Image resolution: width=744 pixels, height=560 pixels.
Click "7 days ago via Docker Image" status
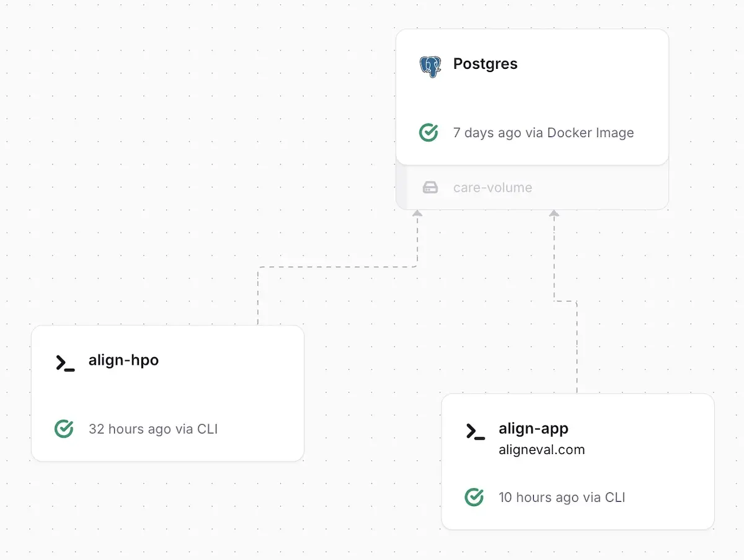coord(543,133)
